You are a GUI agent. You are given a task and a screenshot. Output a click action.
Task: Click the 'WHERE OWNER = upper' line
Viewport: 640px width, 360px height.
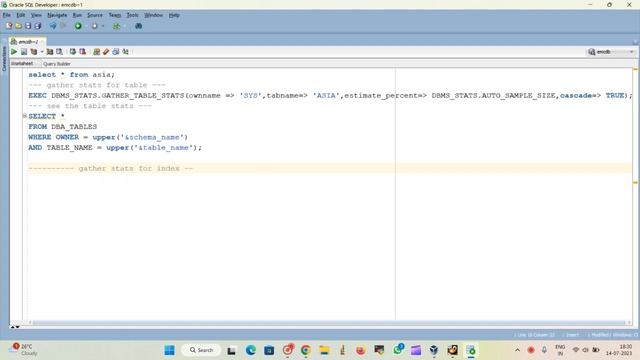(x=108, y=137)
